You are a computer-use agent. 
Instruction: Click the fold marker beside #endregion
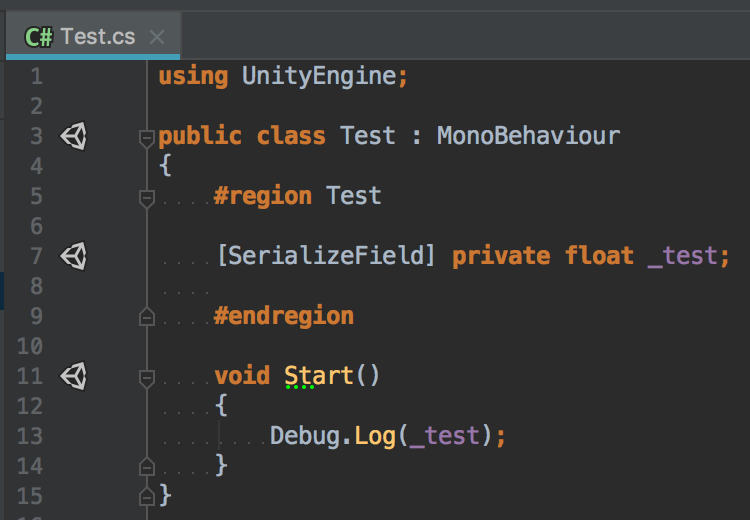(x=147, y=317)
